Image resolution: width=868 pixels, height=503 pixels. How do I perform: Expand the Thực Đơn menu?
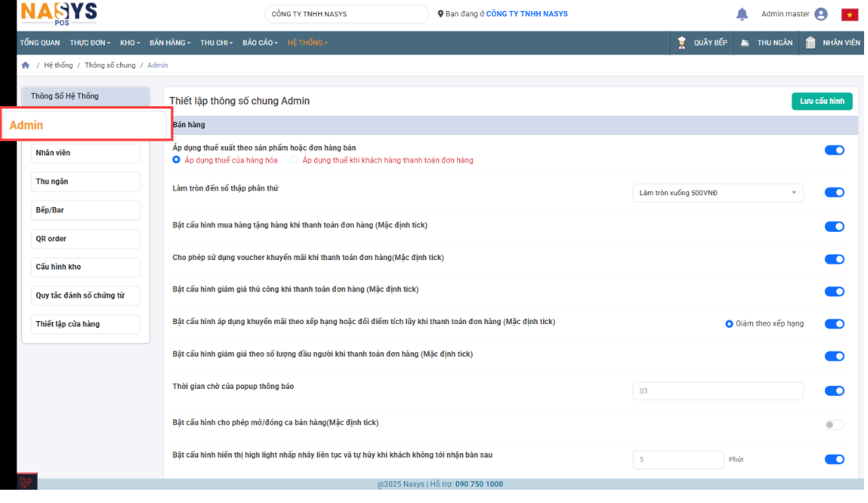tap(89, 43)
